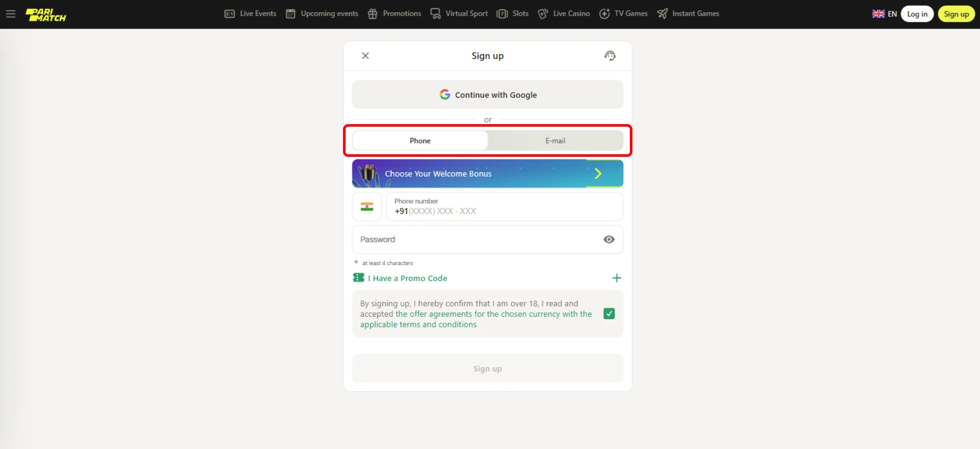Switch to the E-mail tab

coord(555,140)
